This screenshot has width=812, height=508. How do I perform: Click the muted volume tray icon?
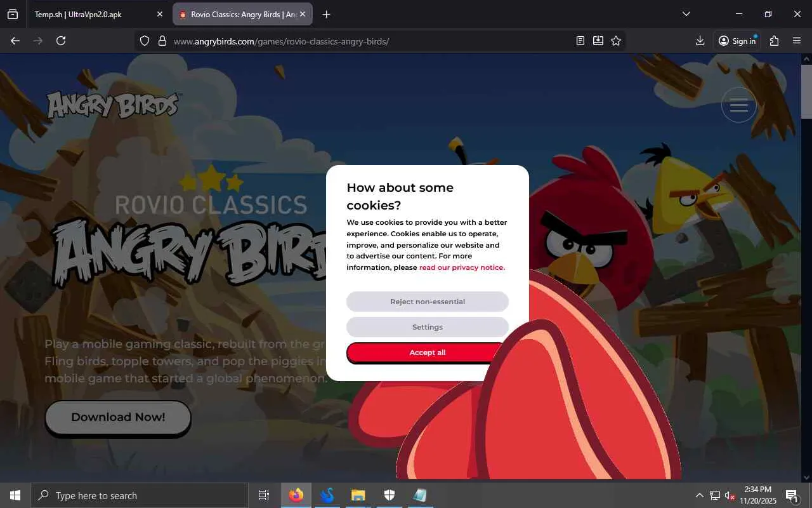pyautogui.click(x=730, y=495)
